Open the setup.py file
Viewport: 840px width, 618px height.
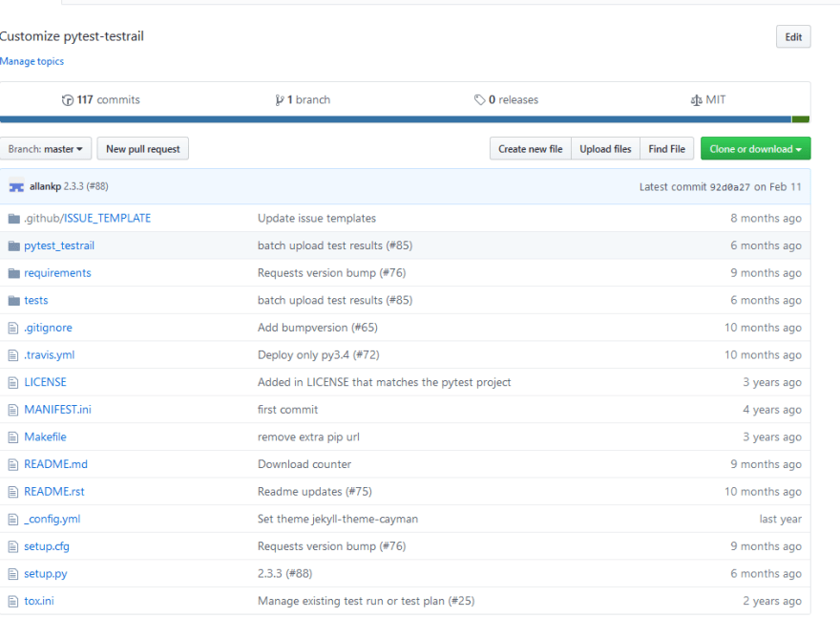point(46,573)
